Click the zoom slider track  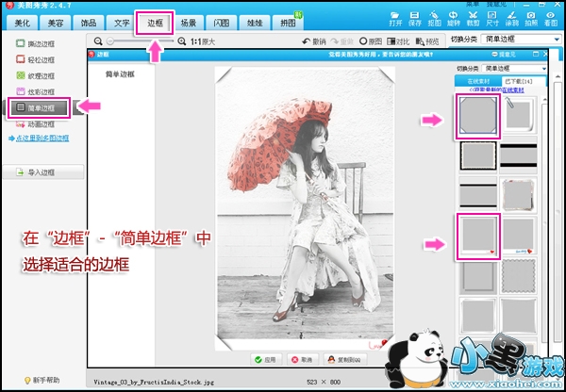[140, 41]
